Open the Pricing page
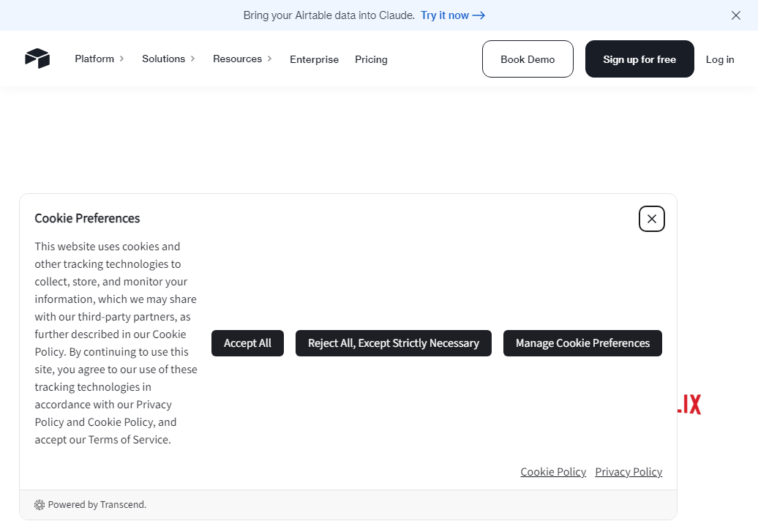 click(x=371, y=59)
